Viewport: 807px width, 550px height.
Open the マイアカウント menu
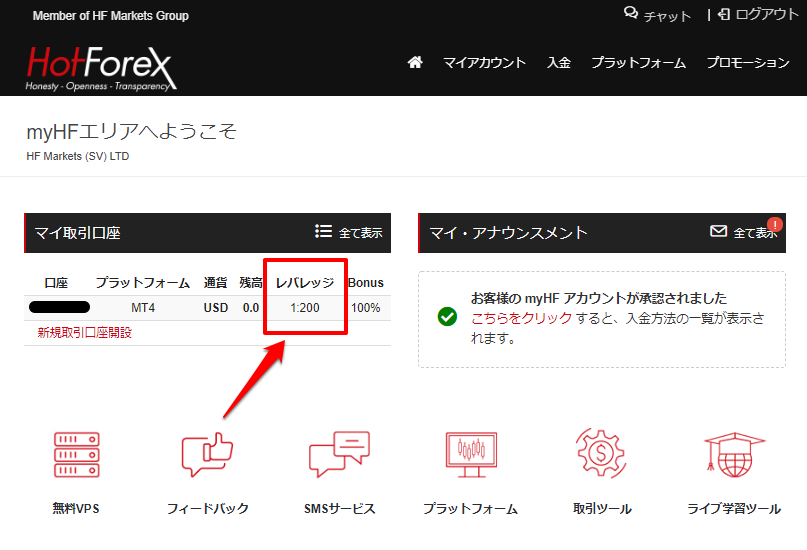tap(484, 63)
